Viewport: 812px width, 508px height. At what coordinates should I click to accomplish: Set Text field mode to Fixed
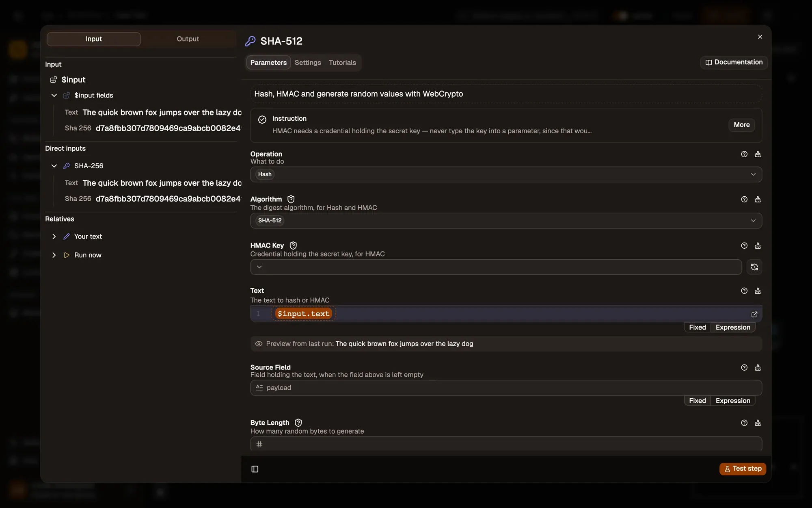point(697,327)
